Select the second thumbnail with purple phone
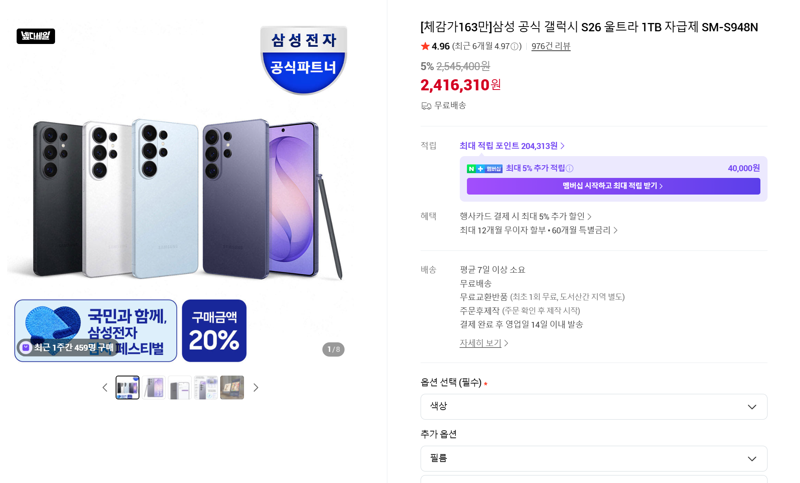The image size is (800, 483). [154, 388]
